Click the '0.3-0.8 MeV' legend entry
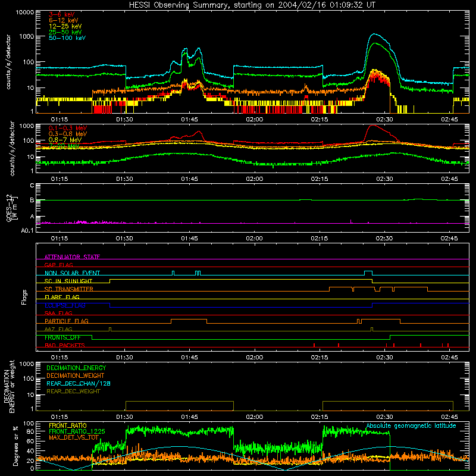This screenshot has width=476, height=476. click(x=68, y=134)
